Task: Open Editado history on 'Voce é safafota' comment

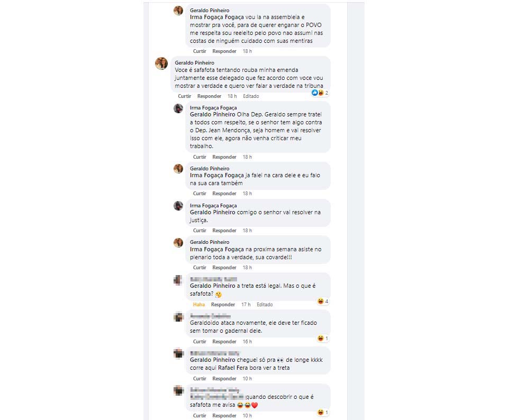Action: (251, 96)
